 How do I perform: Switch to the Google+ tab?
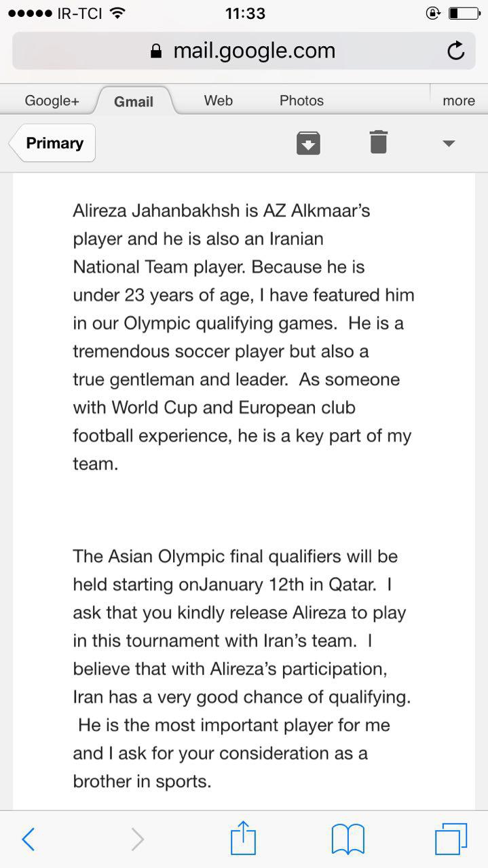pyautogui.click(x=52, y=101)
